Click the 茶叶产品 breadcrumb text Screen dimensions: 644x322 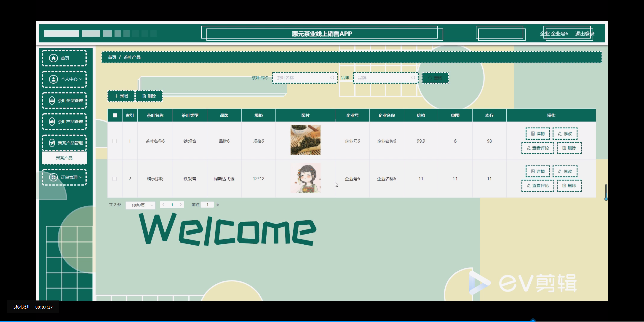click(x=132, y=57)
